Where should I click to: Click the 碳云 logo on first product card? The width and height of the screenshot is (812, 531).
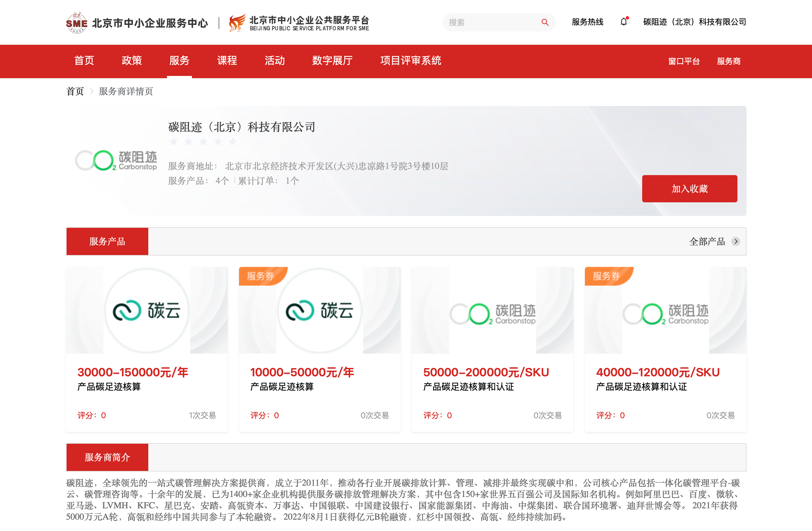click(x=147, y=310)
